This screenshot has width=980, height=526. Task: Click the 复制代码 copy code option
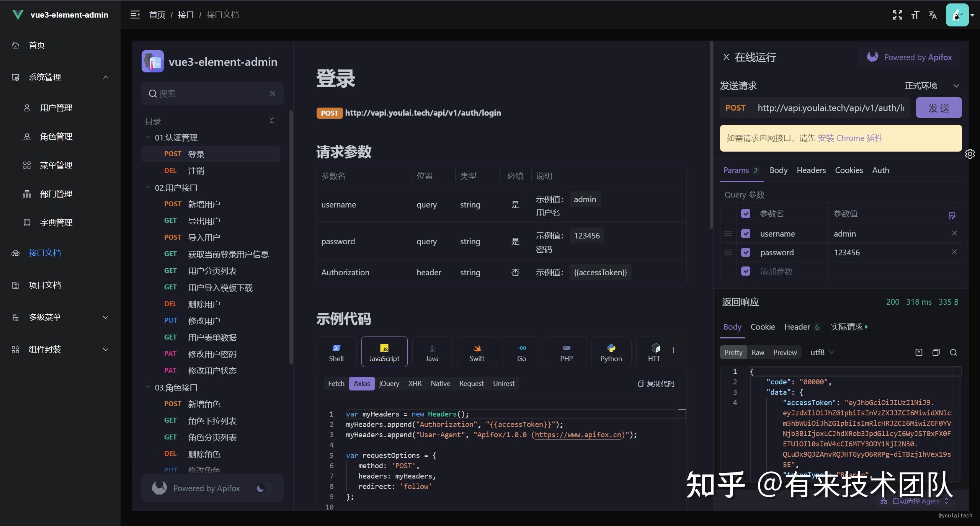[655, 383]
